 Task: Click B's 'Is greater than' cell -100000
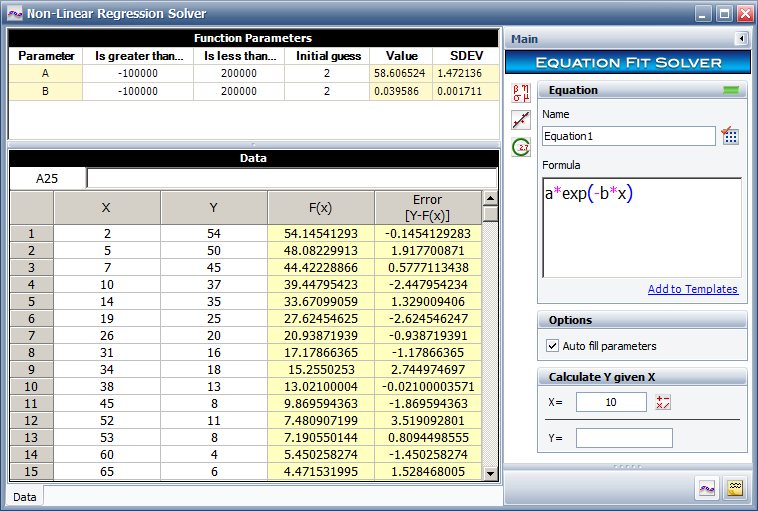pyautogui.click(x=138, y=91)
